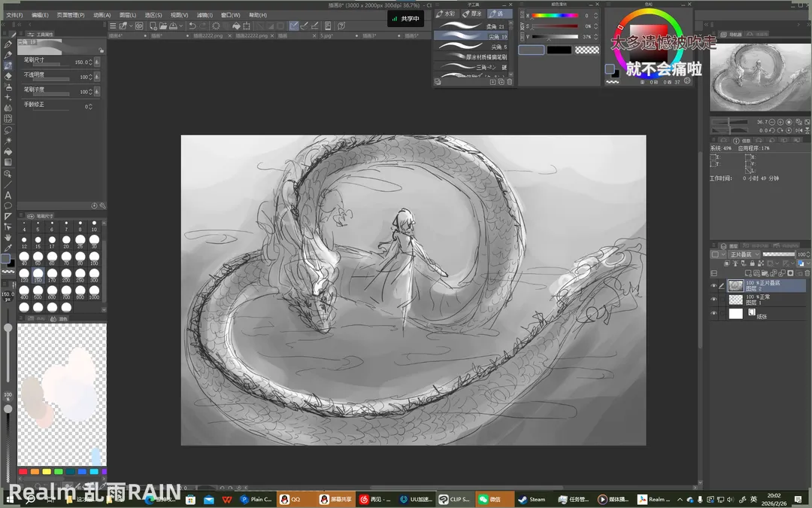Choose the Hand move tool

pos(8,237)
